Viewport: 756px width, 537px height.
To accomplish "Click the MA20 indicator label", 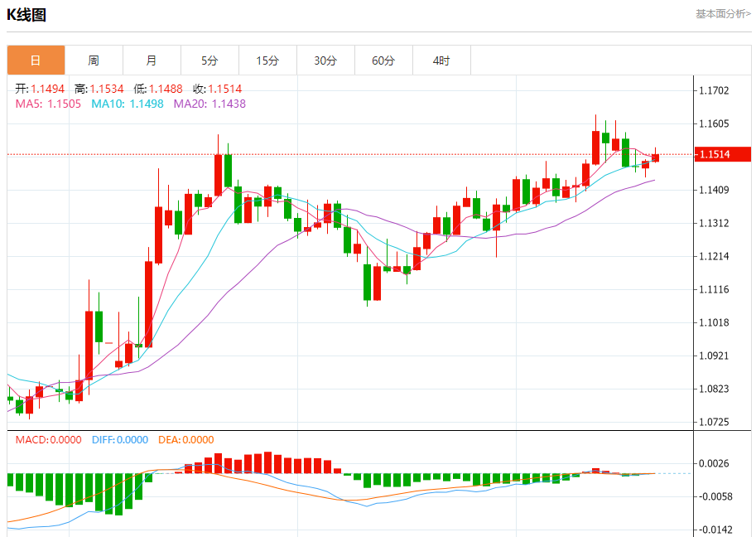I will (x=209, y=104).
